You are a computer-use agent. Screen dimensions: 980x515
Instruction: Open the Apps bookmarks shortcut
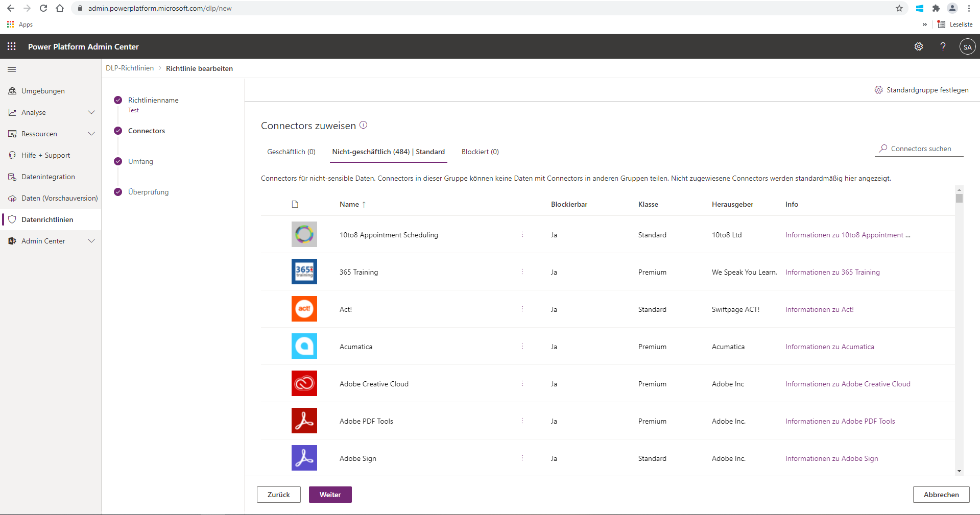click(x=19, y=24)
